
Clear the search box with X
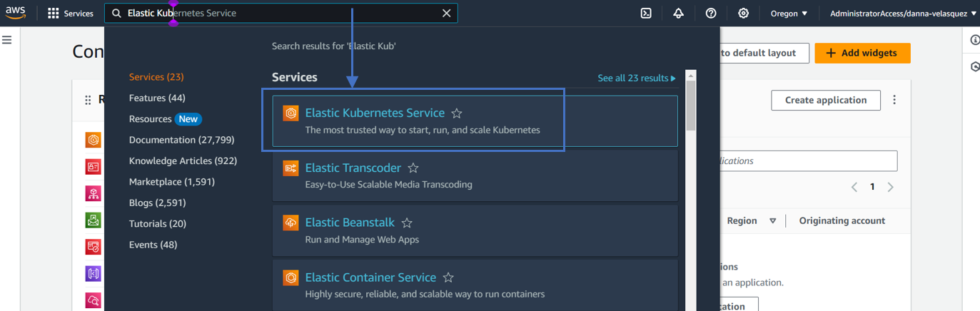(x=447, y=13)
